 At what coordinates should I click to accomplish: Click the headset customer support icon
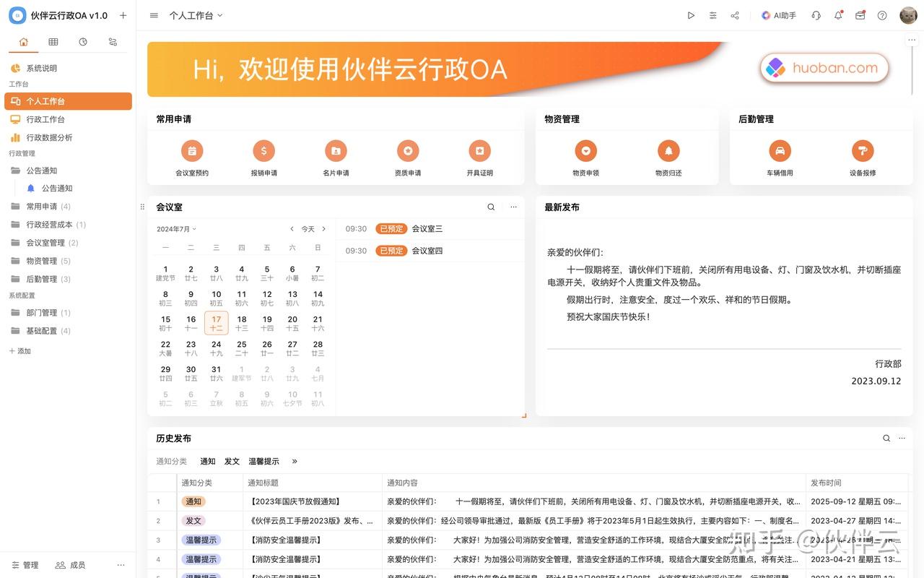point(816,15)
